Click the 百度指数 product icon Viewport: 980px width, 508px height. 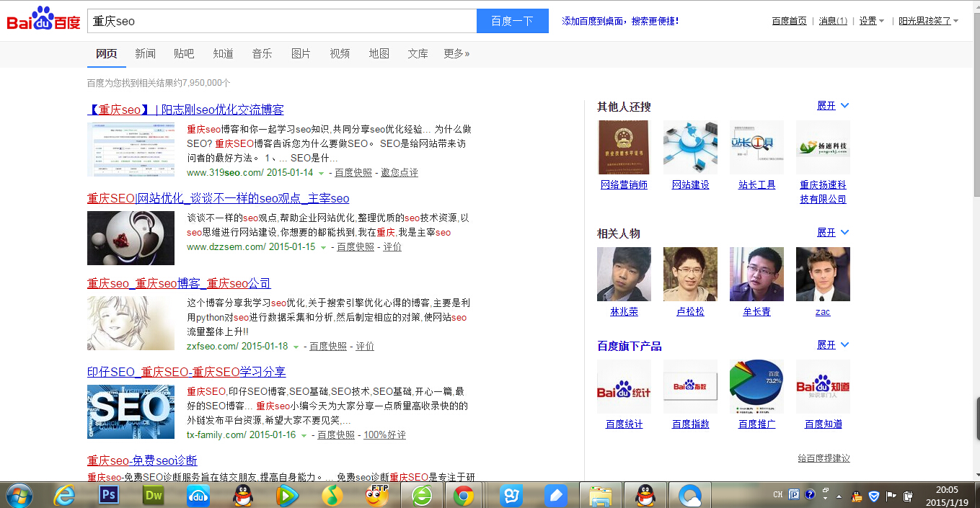click(690, 386)
